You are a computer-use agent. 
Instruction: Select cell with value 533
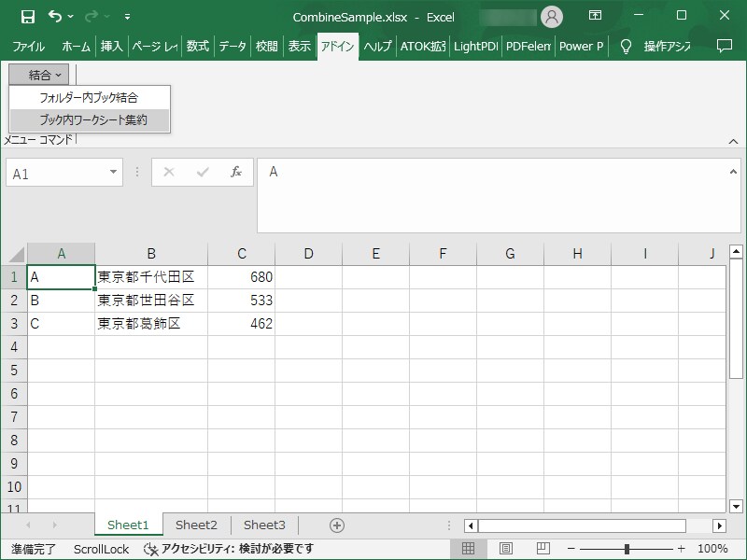[242, 301]
